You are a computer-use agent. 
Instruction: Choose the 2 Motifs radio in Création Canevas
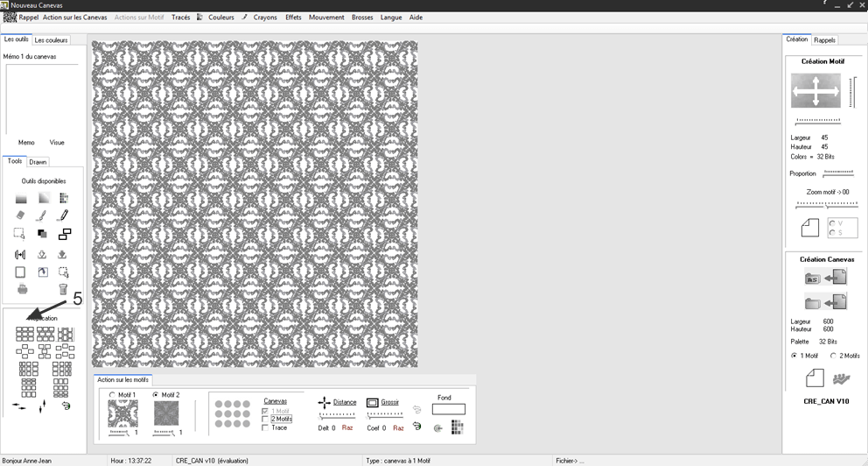tap(833, 356)
